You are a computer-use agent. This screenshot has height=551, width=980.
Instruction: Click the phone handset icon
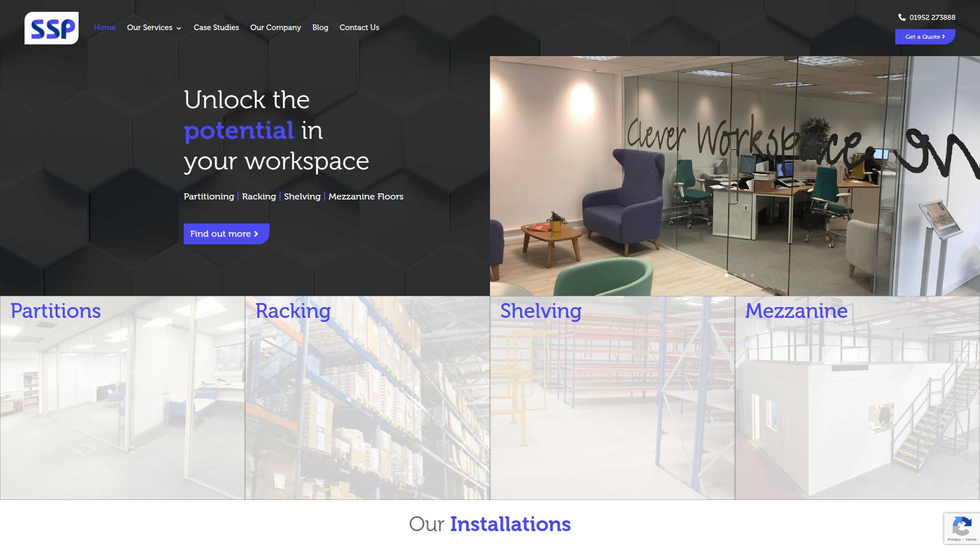click(902, 17)
